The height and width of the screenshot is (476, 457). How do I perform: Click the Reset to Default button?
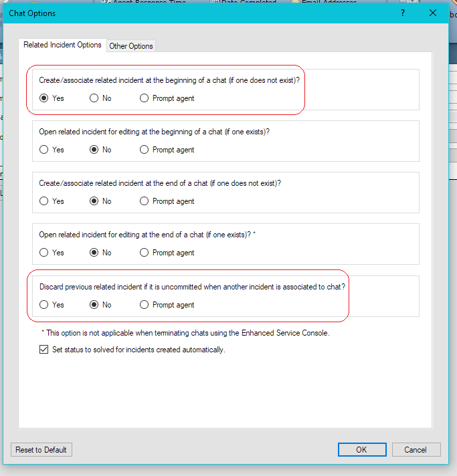41,449
